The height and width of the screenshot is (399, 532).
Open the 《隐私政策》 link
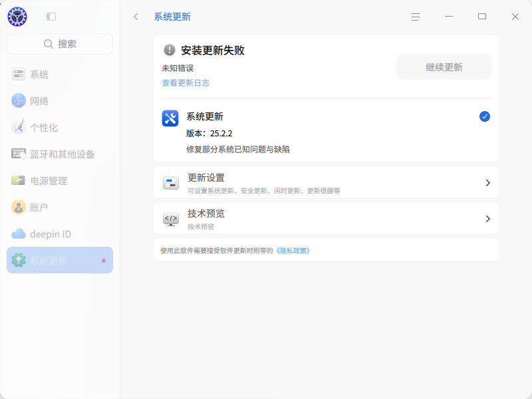point(293,251)
